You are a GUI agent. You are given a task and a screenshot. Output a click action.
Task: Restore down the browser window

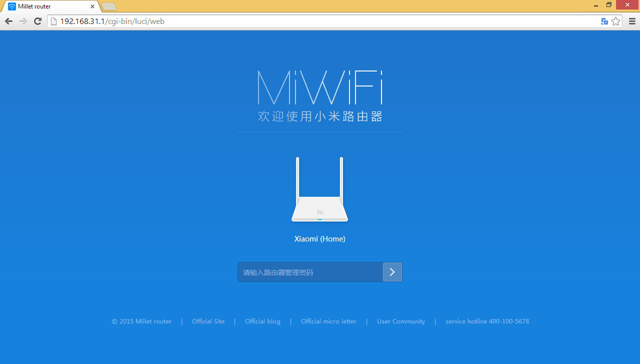click(x=609, y=4)
